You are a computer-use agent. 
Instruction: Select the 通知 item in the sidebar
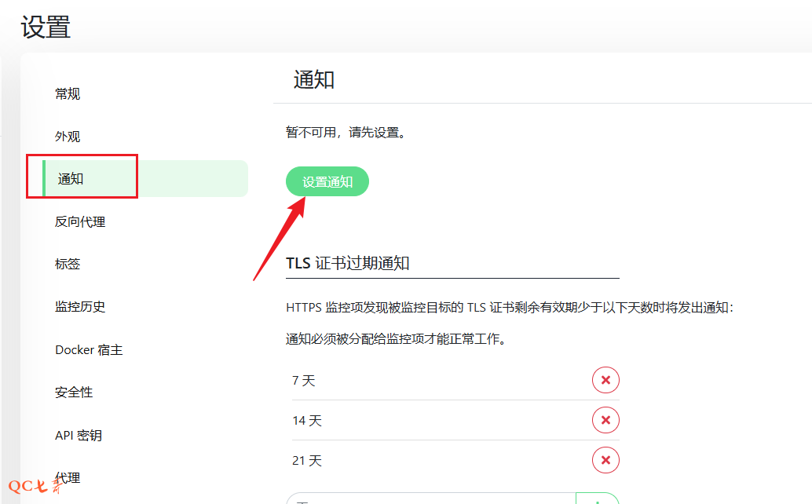(71, 179)
